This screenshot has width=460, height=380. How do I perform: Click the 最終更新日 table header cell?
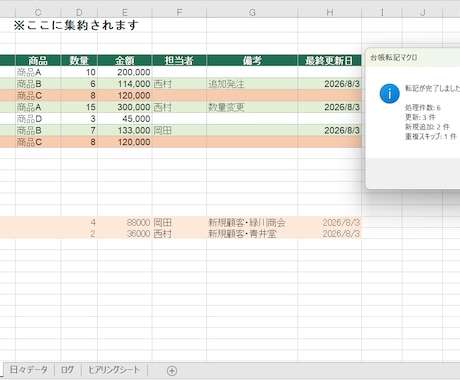point(330,60)
